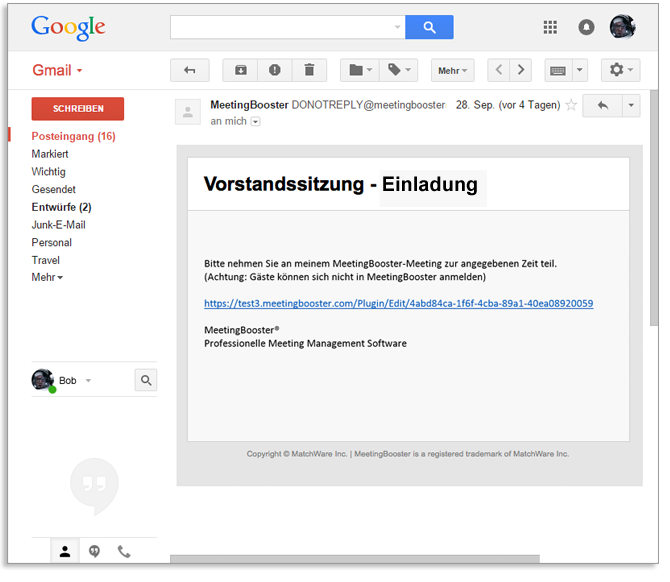Viewport: 670px width, 582px height.
Task: Open the Wichtig label
Action: coord(48,172)
